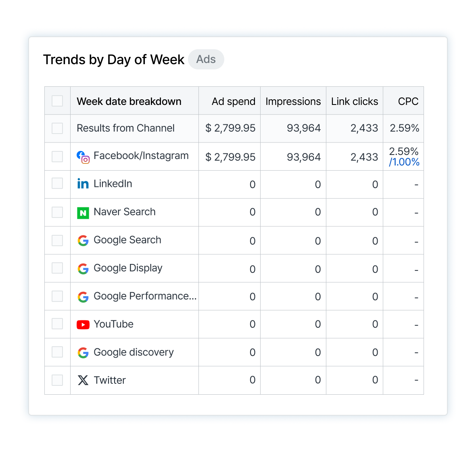476x452 pixels.
Task: Click the Trends by Day of Week title
Action: point(114,59)
